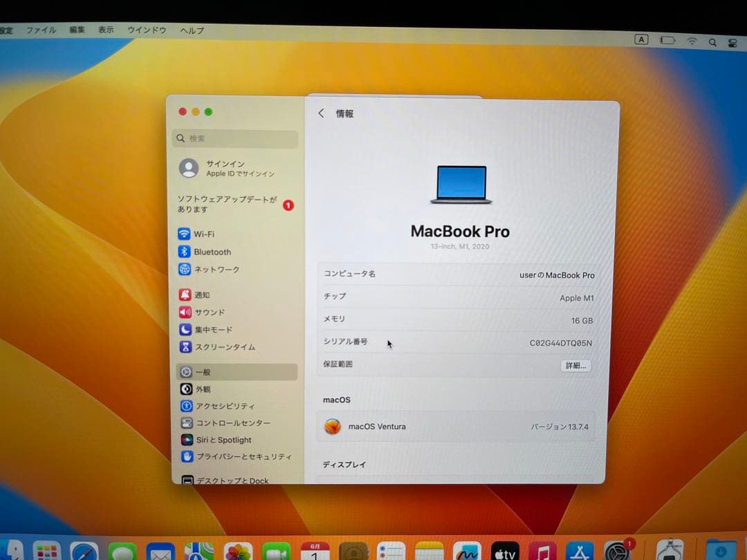
Task: Click the battery icon in menu bar
Action: [x=667, y=40]
